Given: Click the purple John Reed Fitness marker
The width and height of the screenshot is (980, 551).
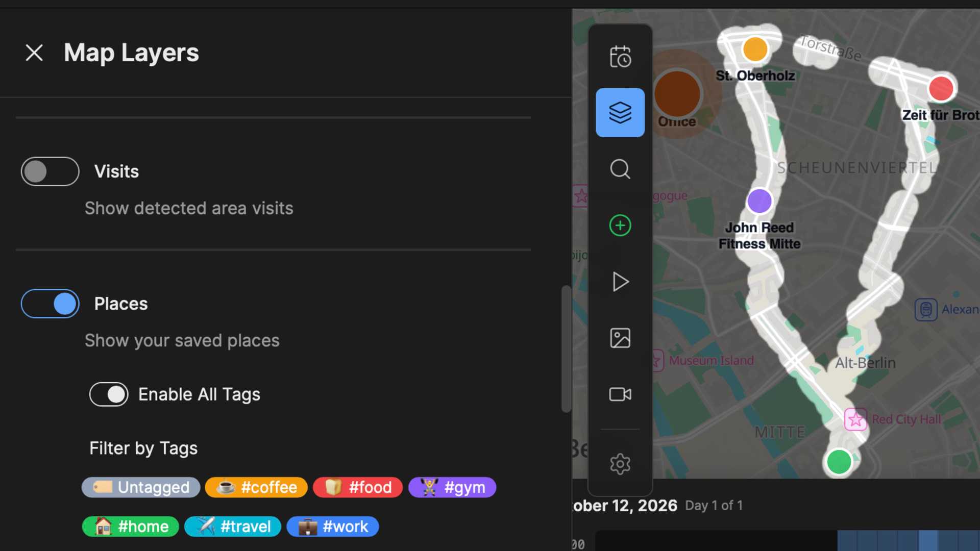Looking at the screenshot, I should pos(759,201).
